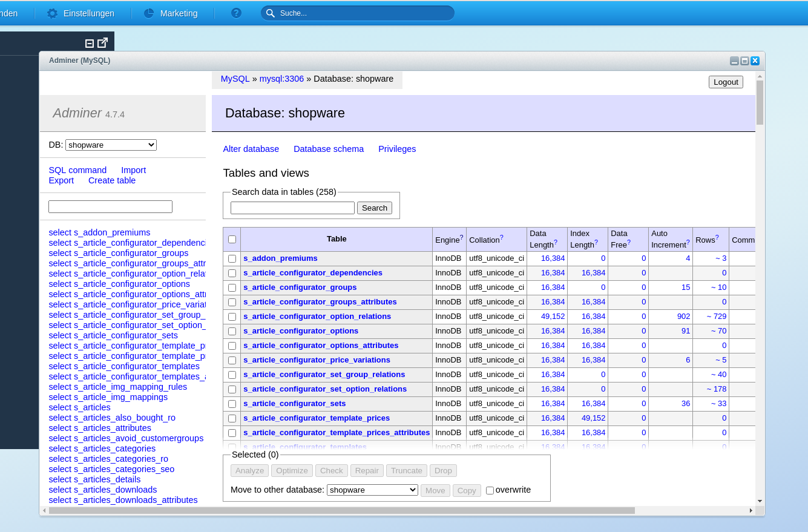Open the Move to other database dropdown

(372, 490)
